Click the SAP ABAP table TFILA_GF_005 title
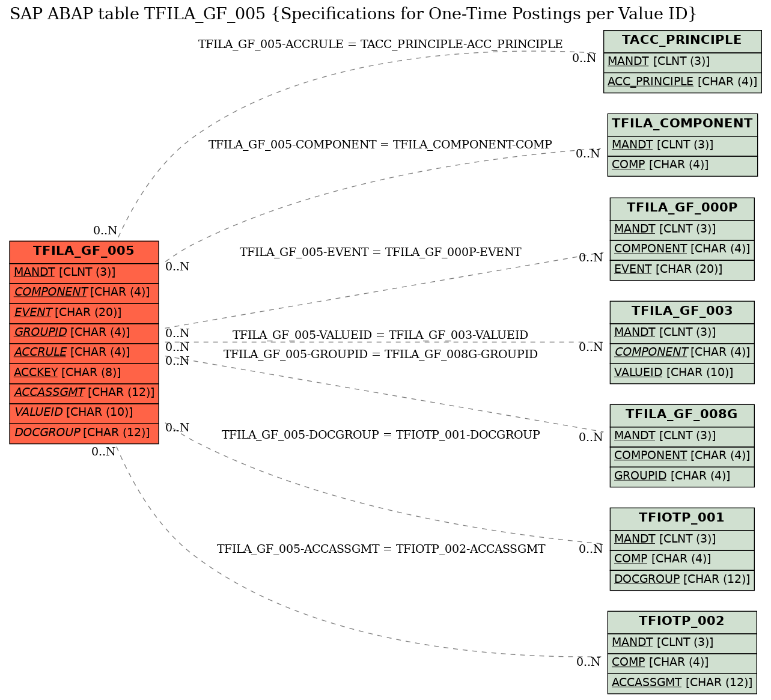The height and width of the screenshot is (700, 771). point(353,14)
